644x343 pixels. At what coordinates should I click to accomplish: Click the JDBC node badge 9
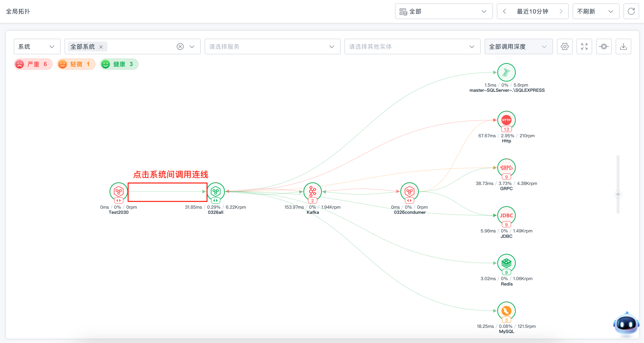click(x=506, y=225)
